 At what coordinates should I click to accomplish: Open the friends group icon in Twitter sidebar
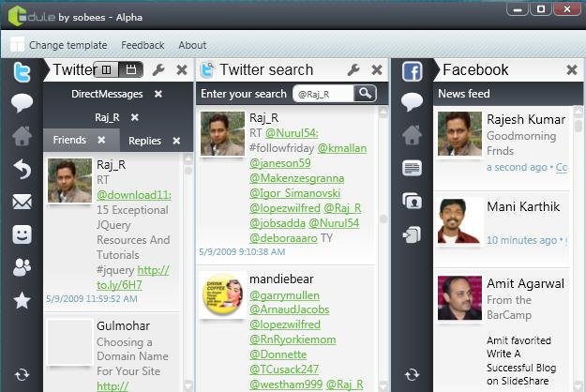[23, 267]
